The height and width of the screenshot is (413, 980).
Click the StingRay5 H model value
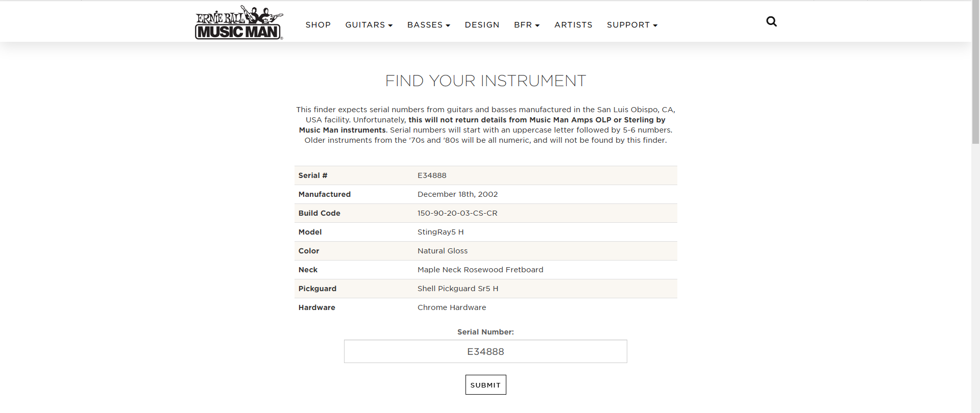click(x=440, y=232)
